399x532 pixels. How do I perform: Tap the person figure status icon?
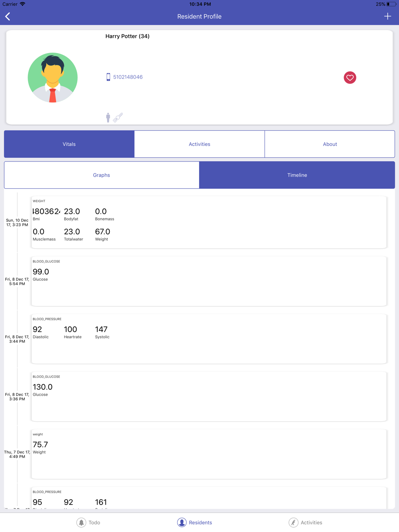click(108, 117)
